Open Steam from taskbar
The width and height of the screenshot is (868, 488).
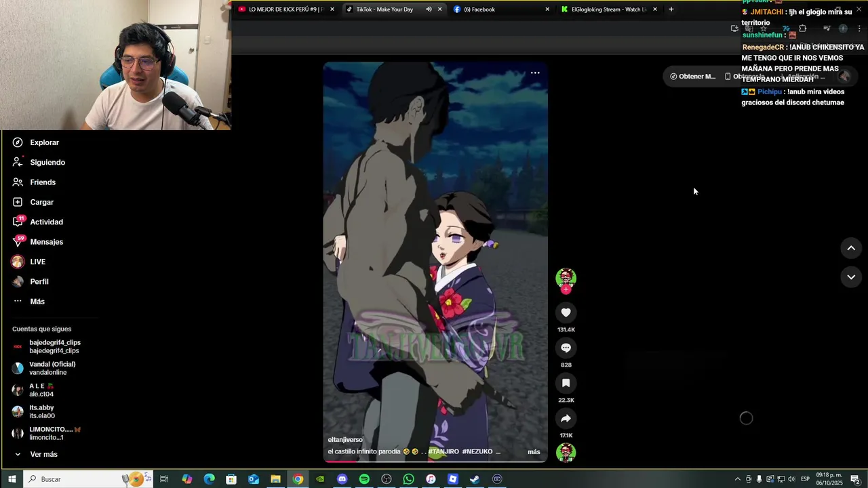pos(475,479)
